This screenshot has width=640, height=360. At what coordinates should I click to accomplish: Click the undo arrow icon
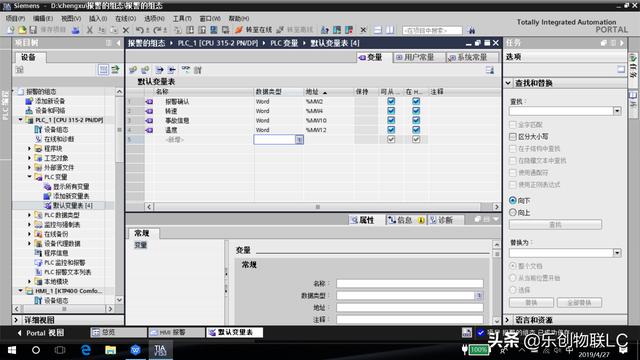(x=140, y=30)
